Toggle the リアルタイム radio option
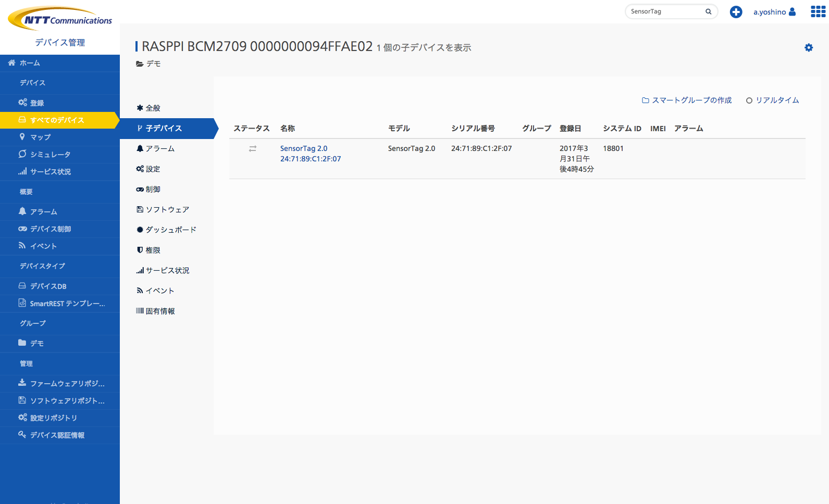The width and height of the screenshot is (829, 504). [773, 100]
